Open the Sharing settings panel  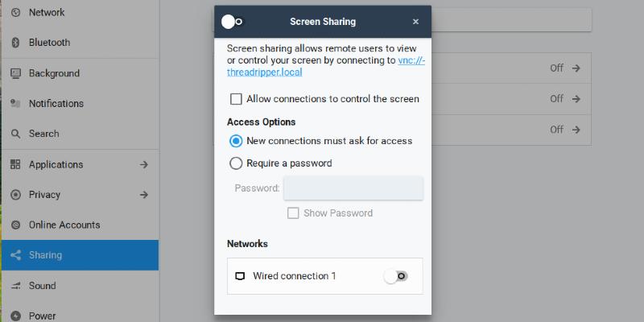pos(45,255)
